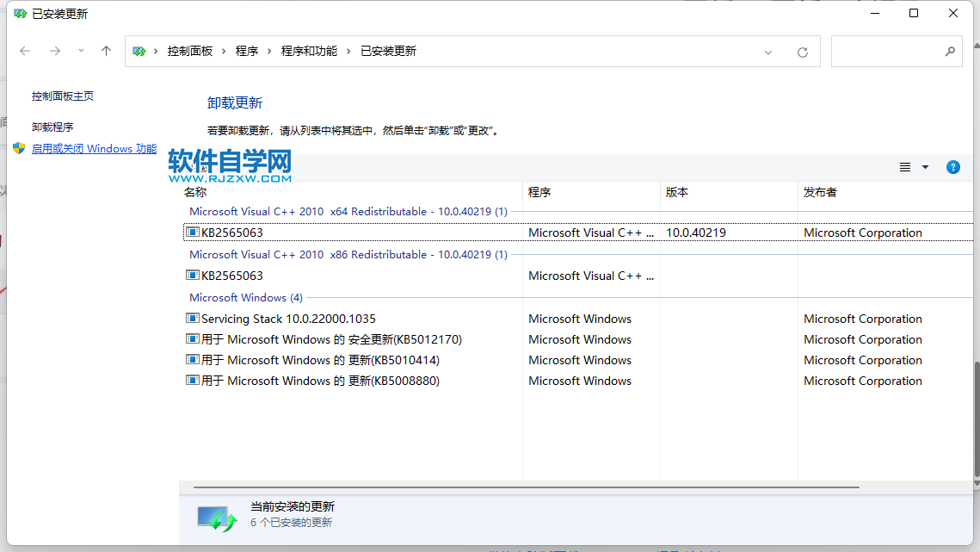Viewport: 980px width, 552px height.
Task: Select Servicing Stack 10.0.22000.1035 row
Action: coord(578,319)
